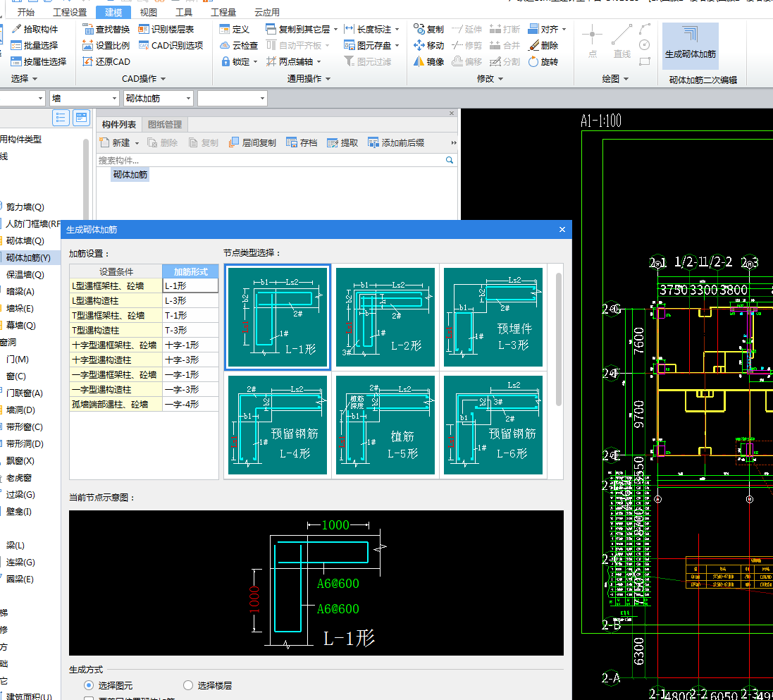Select 过梁(G) in the navigation tree
Image resolution: width=773 pixels, height=700 pixels.
coord(20,495)
